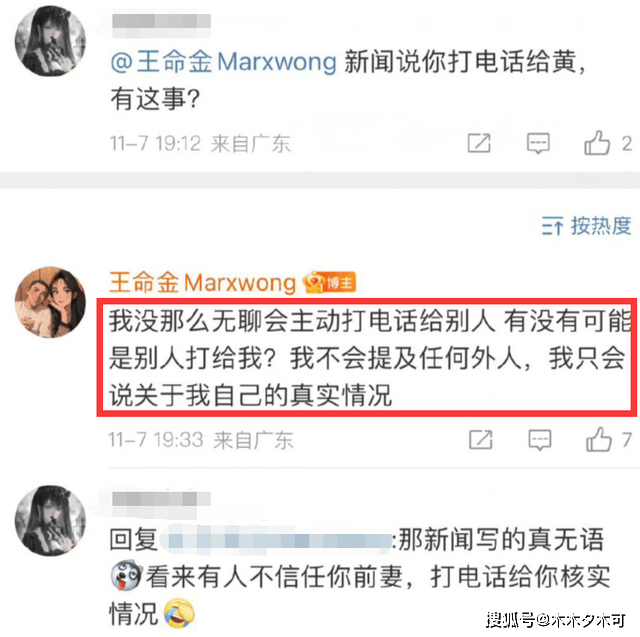Click the crying-laughing emoji in the last comment

[x=179, y=613]
